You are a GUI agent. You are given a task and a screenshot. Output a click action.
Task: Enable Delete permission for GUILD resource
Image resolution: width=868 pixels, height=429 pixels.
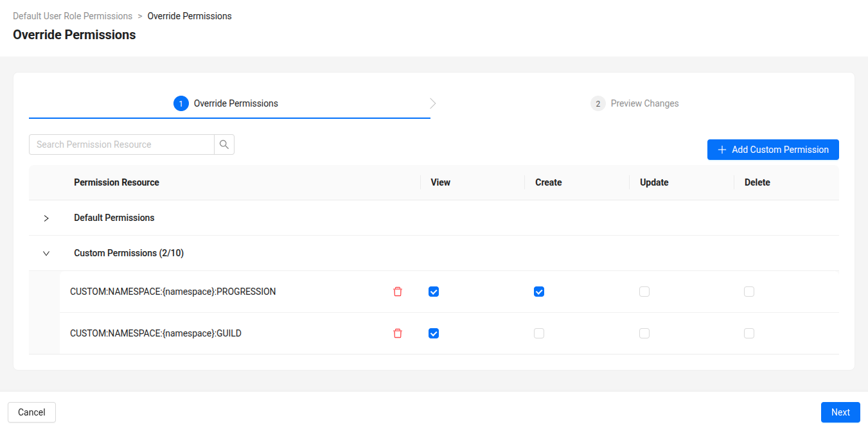point(749,333)
